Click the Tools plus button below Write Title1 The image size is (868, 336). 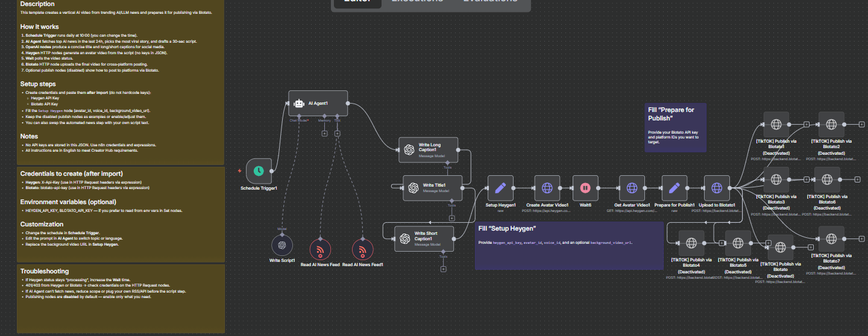(x=451, y=218)
